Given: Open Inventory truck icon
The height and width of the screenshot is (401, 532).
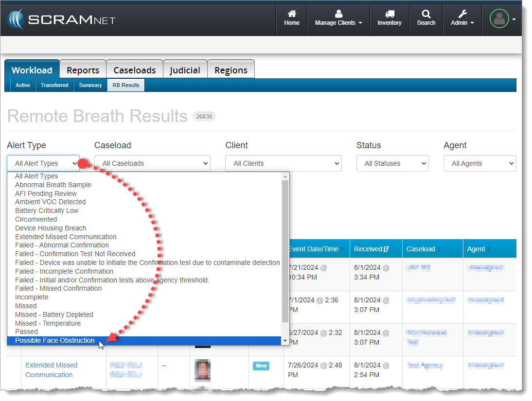Looking at the screenshot, I should point(390,15).
